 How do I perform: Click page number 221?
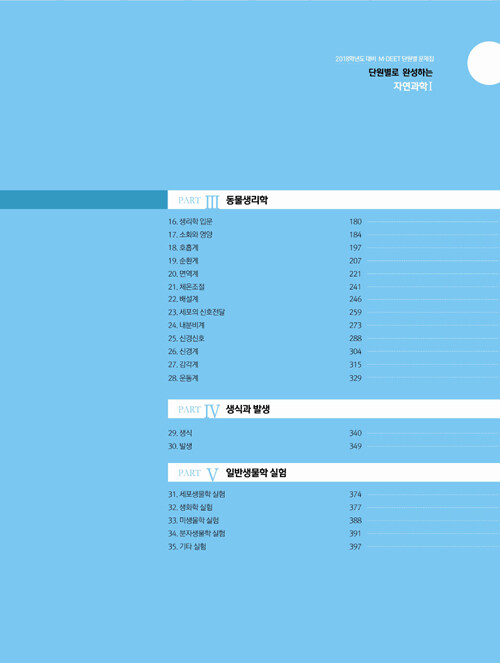click(355, 274)
